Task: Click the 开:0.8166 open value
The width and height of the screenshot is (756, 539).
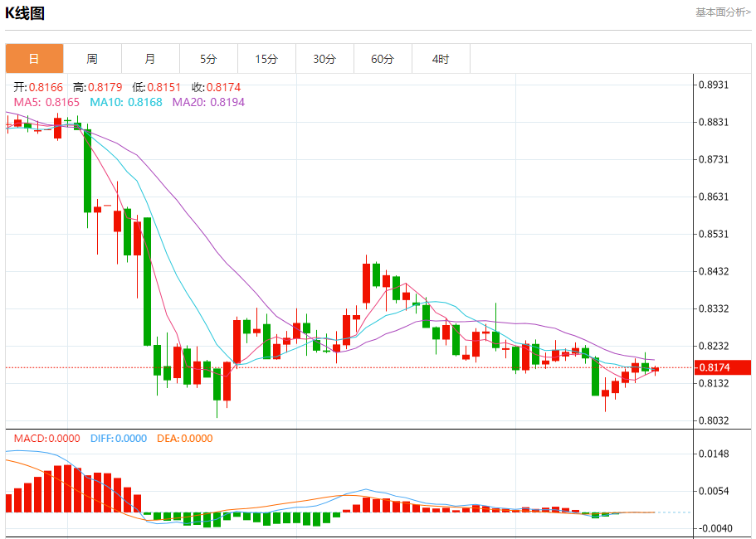Action: click(x=38, y=87)
